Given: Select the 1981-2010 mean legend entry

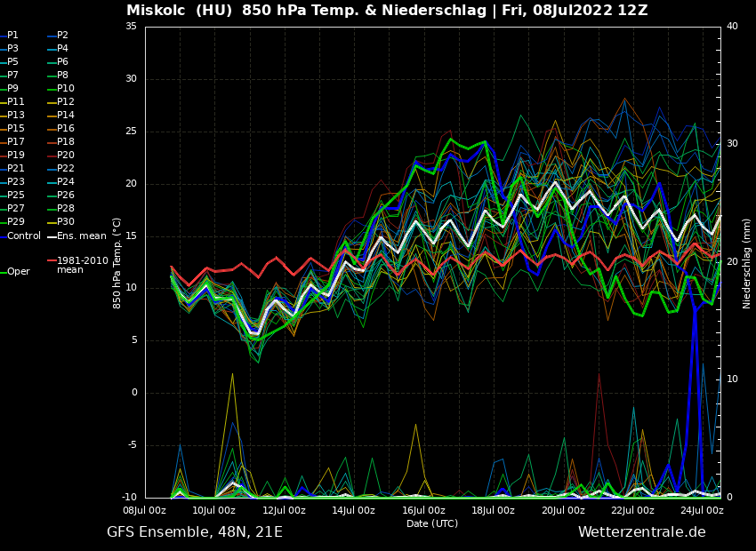Looking at the screenshot, I should 82,265.
